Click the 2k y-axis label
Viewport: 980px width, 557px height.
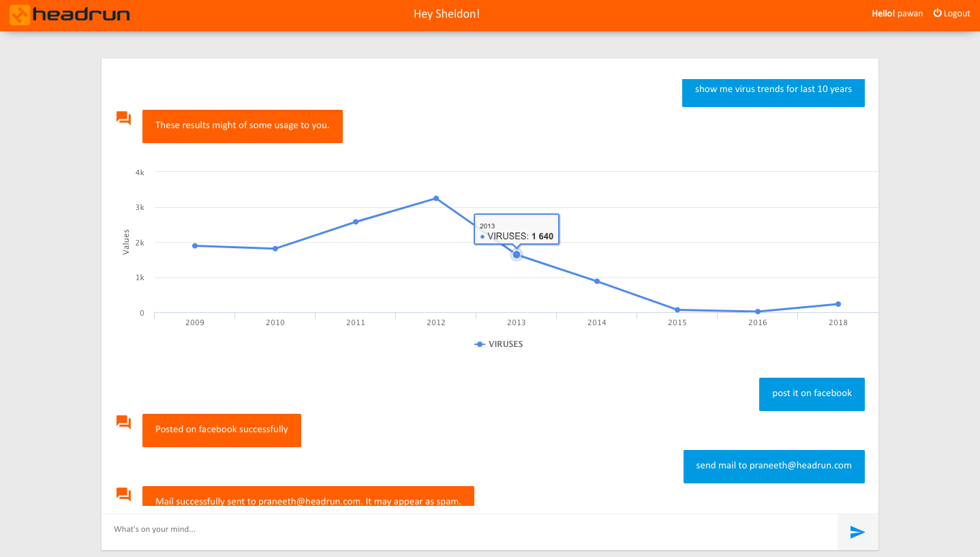pyautogui.click(x=140, y=243)
